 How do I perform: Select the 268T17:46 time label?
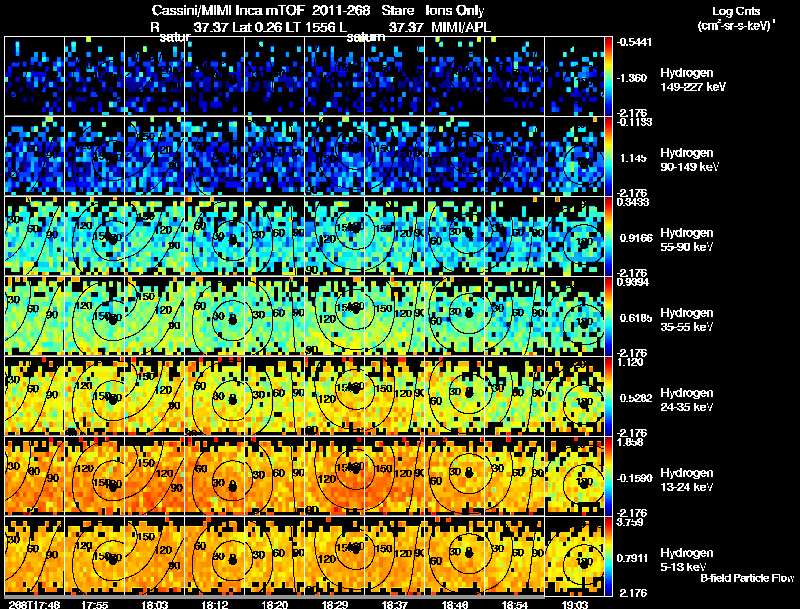tap(35, 604)
